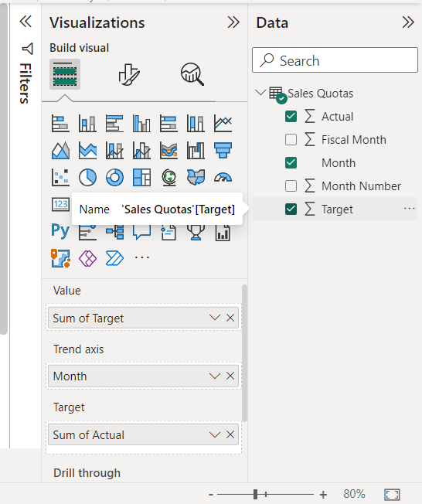Uncheck the Actual field checkbox

(x=291, y=117)
